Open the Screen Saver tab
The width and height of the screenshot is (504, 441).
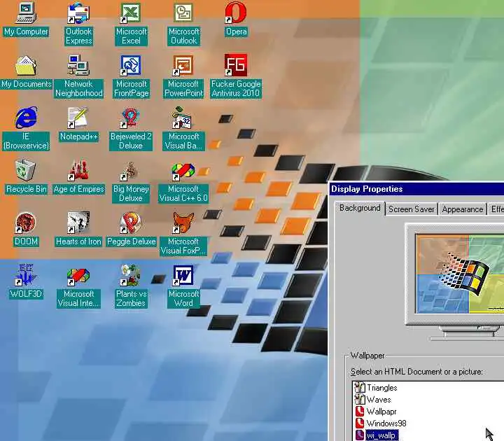(x=412, y=209)
